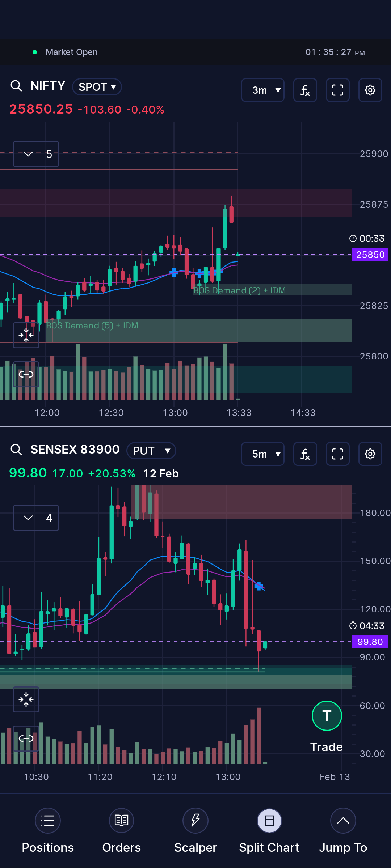Open the 3m timeframe dropdown
Image resolution: width=391 pixels, height=868 pixels.
[263, 90]
